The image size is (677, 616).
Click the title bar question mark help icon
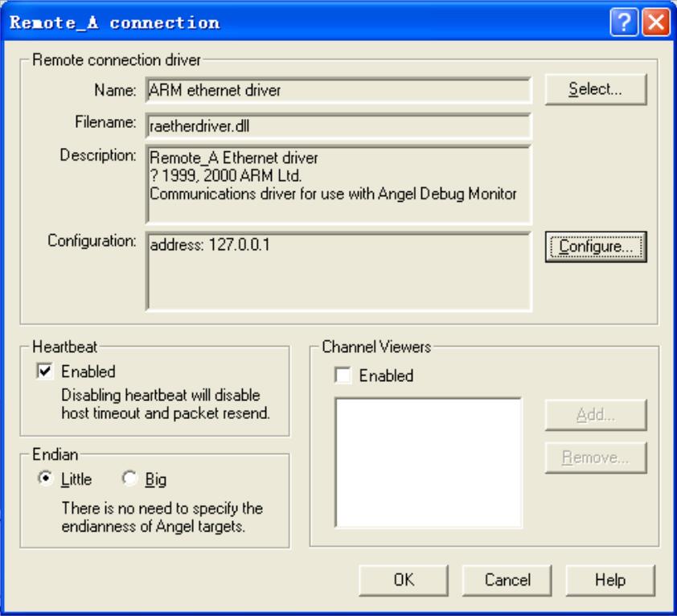click(624, 22)
